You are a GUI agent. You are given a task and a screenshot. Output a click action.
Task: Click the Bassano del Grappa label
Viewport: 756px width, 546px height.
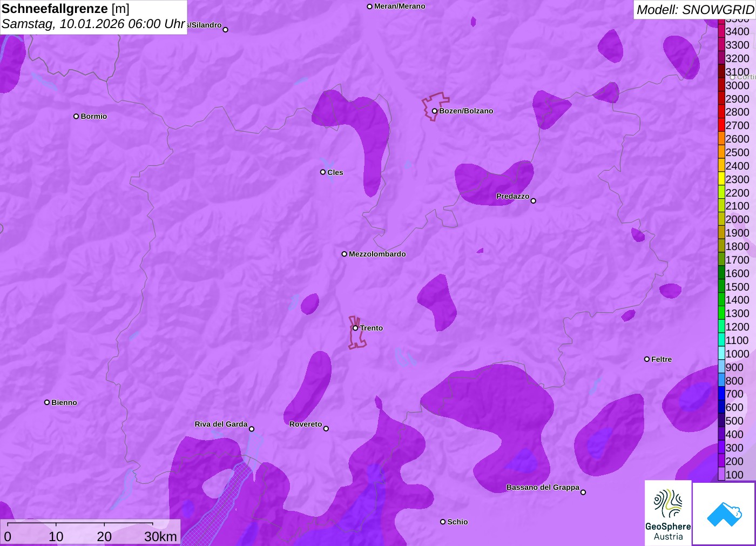(x=543, y=487)
